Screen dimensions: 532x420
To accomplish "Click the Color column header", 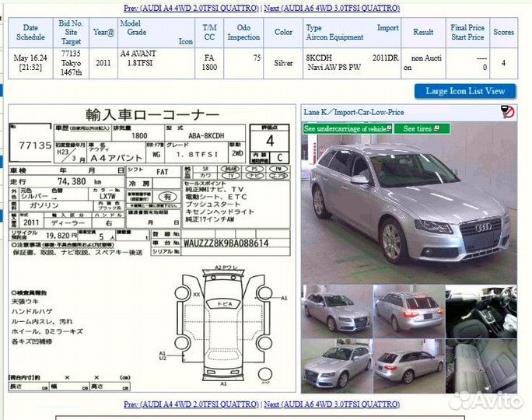I will point(283,33).
